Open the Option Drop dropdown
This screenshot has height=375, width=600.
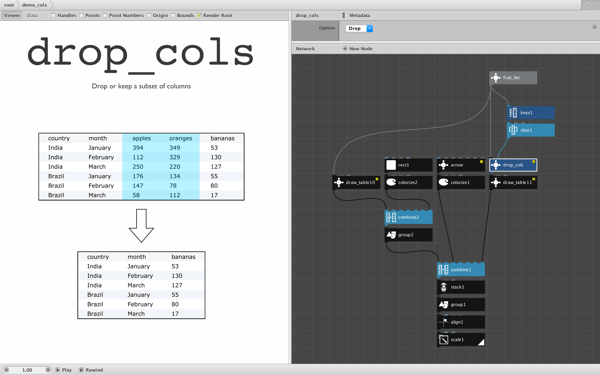tap(359, 28)
